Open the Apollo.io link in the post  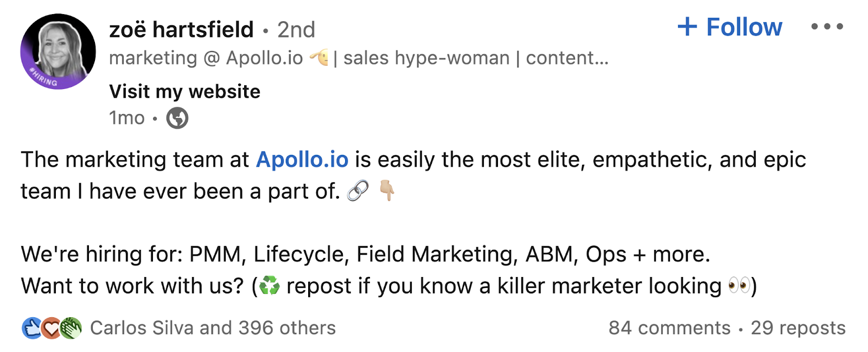(x=303, y=159)
